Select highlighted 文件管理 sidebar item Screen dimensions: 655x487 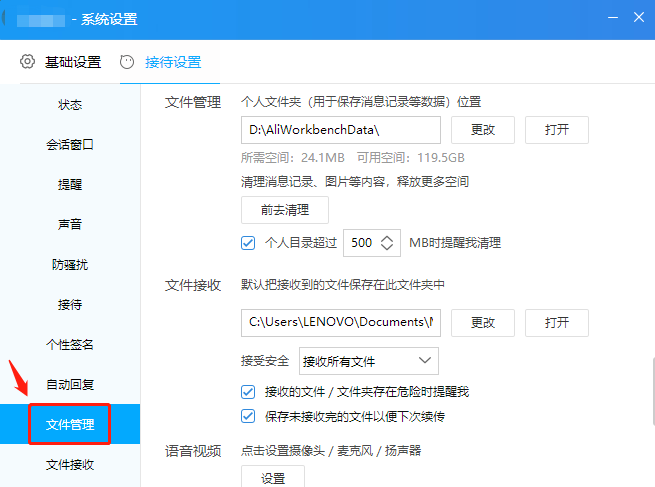point(70,424)
